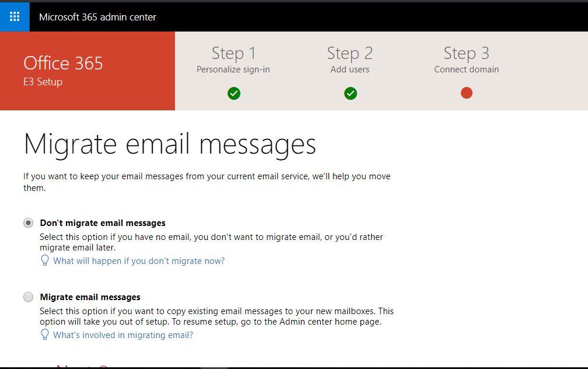Image resolution: width=588 pixels, height=369 pixels.
Task: Click the red status dot under Step 3
Action: (466, 92)
